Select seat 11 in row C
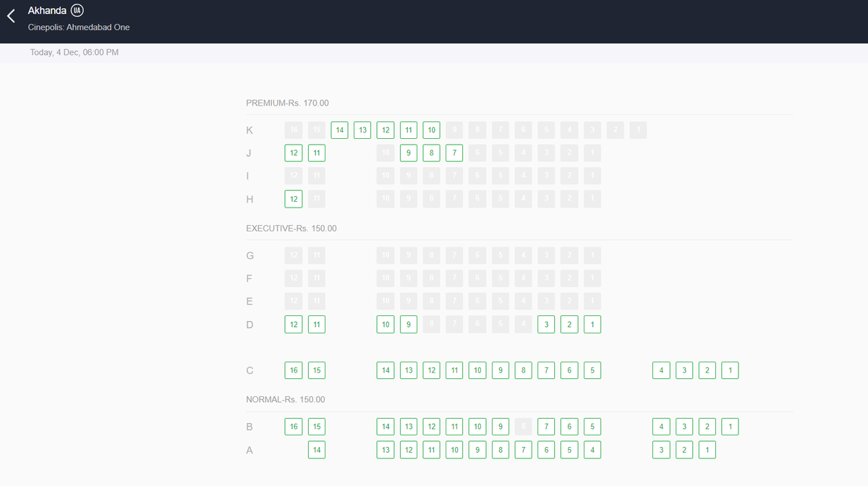This screenshot has width=868, height=486. pyautogui.click(x=454, y=370)
